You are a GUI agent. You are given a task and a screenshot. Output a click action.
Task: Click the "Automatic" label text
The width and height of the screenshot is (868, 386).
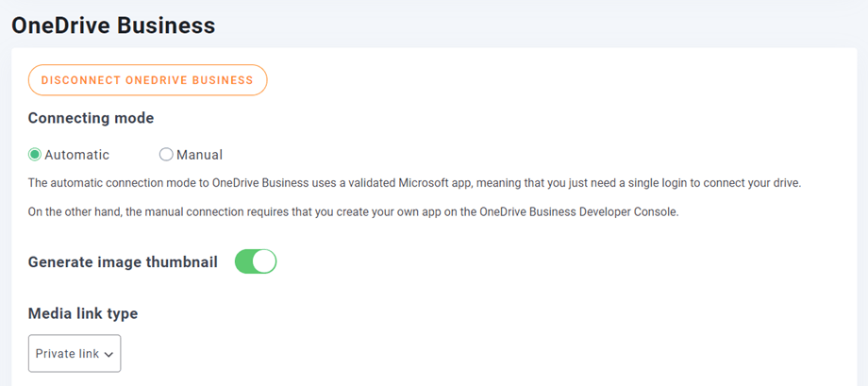[x=76, y=155]
